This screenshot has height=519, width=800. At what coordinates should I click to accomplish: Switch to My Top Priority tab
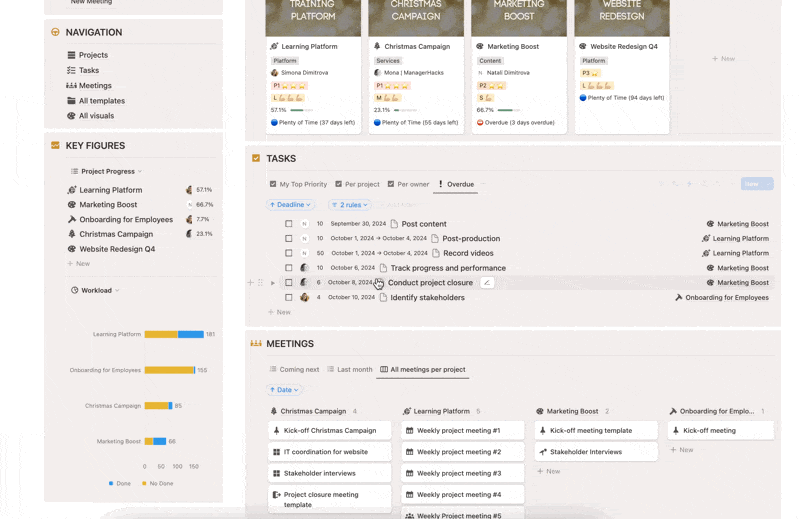[298, 184]
